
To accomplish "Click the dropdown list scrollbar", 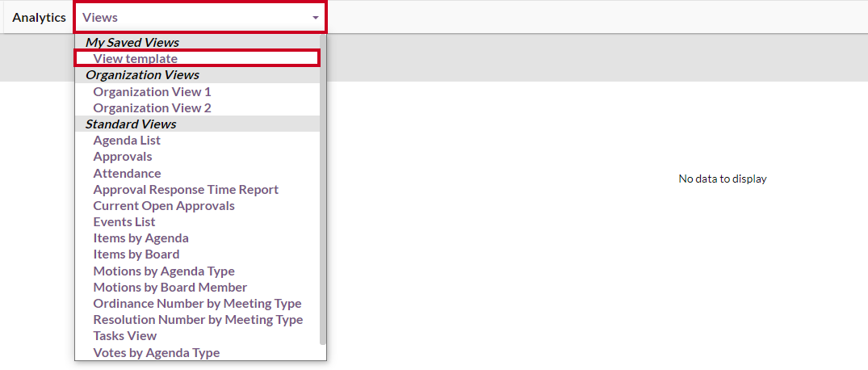I will (323, 189).
